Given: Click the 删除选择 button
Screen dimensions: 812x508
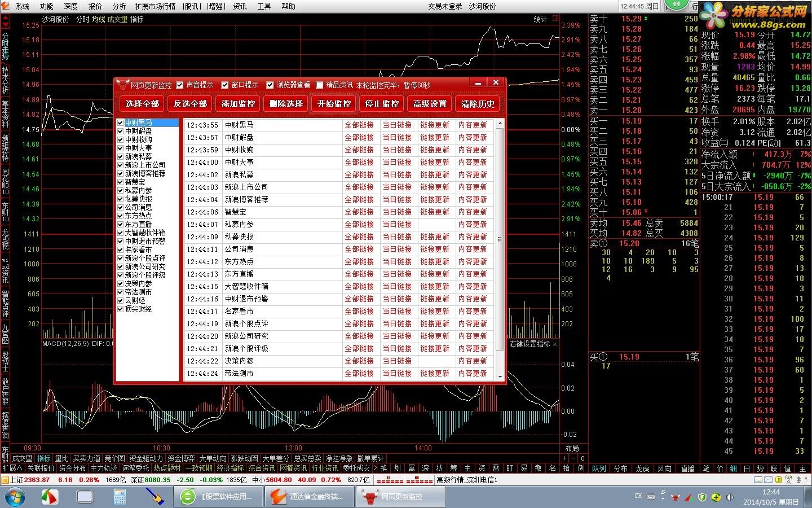Looking at the screenshot, I should (286, 104).
